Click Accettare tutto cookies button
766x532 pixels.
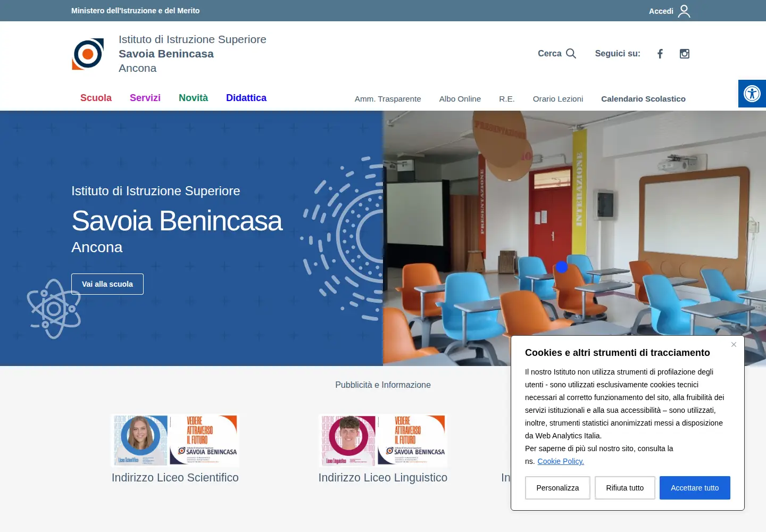(695, 488)
